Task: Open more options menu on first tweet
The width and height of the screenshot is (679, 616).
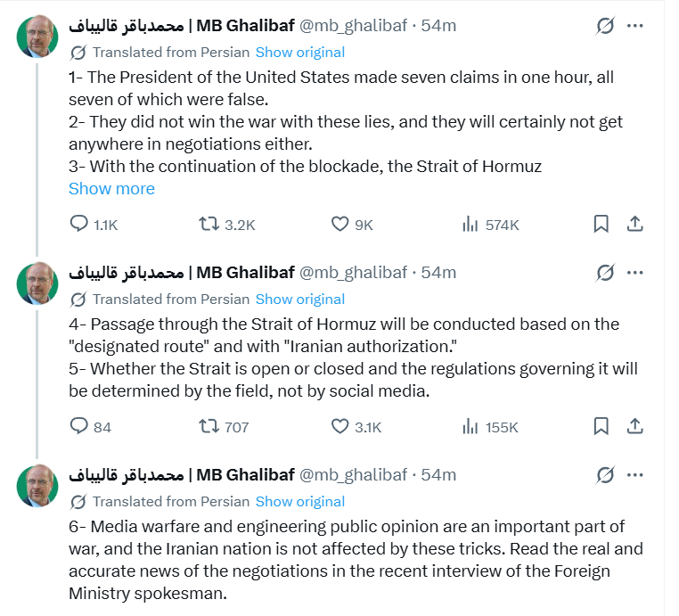Action: pyautogui.click(x=634, y=26)
